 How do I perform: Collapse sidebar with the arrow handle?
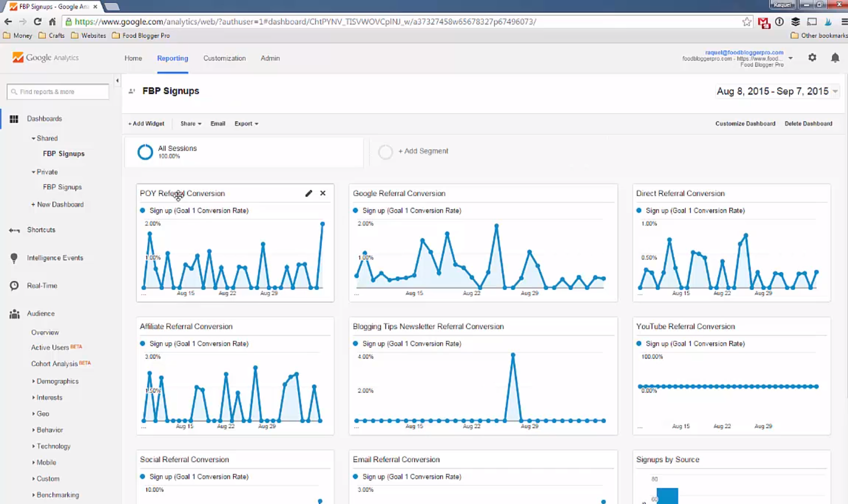point(117,81)
